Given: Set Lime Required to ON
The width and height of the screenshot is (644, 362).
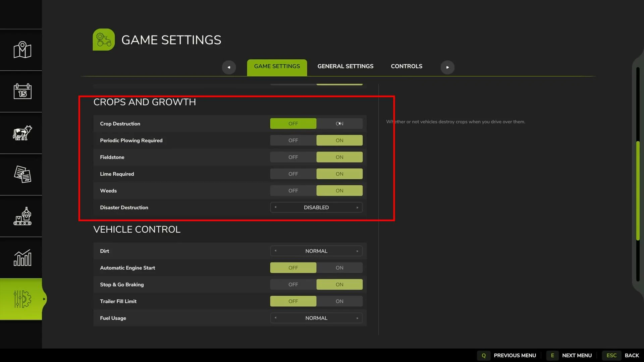Looking at the screenshot, I should pyautogui.click(x=339, y=174).
